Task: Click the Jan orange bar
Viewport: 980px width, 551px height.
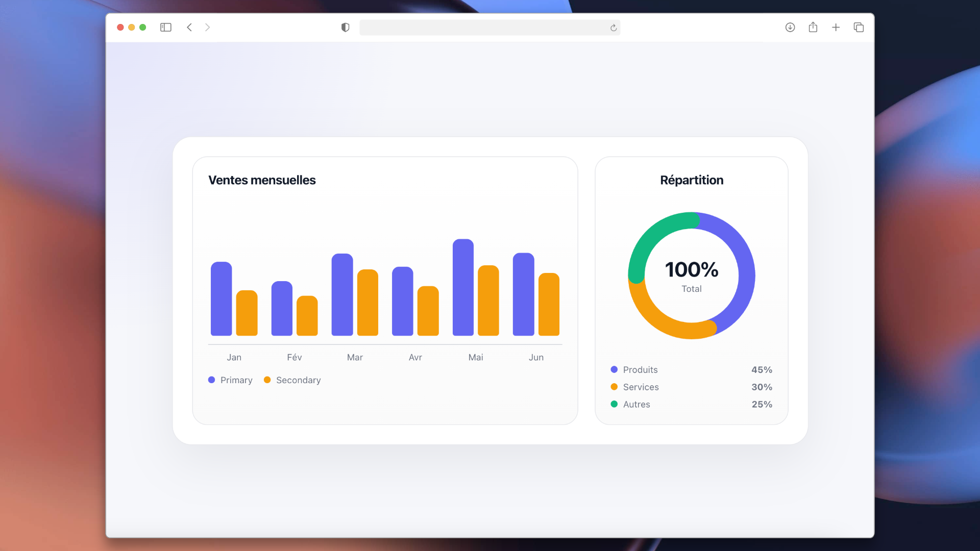Action: coord(247,313)
